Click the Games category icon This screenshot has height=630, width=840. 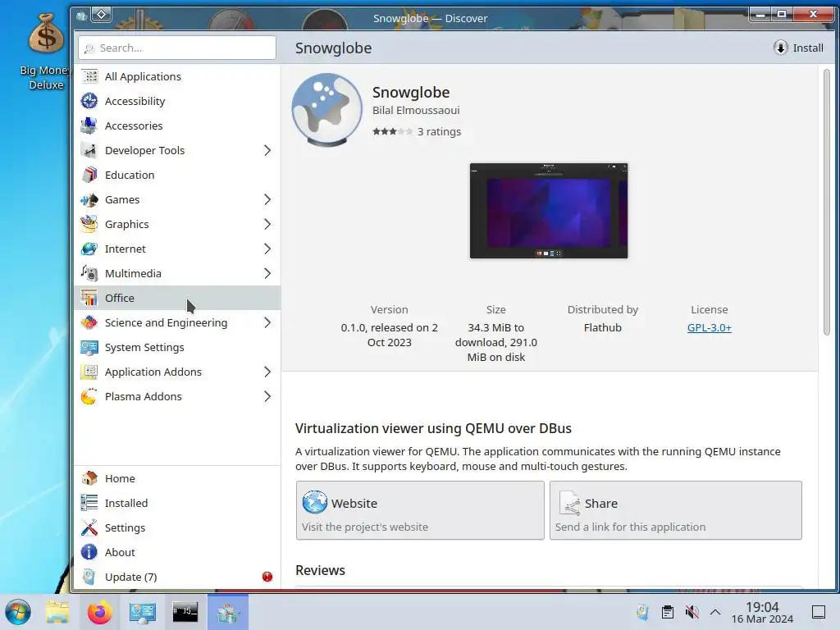click(89, 200)
